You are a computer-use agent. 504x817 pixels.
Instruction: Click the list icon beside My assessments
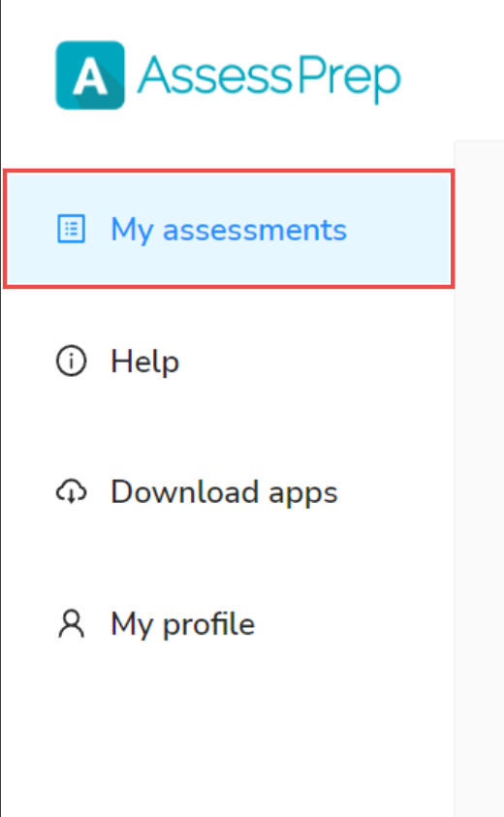click(x=71, y=229)
